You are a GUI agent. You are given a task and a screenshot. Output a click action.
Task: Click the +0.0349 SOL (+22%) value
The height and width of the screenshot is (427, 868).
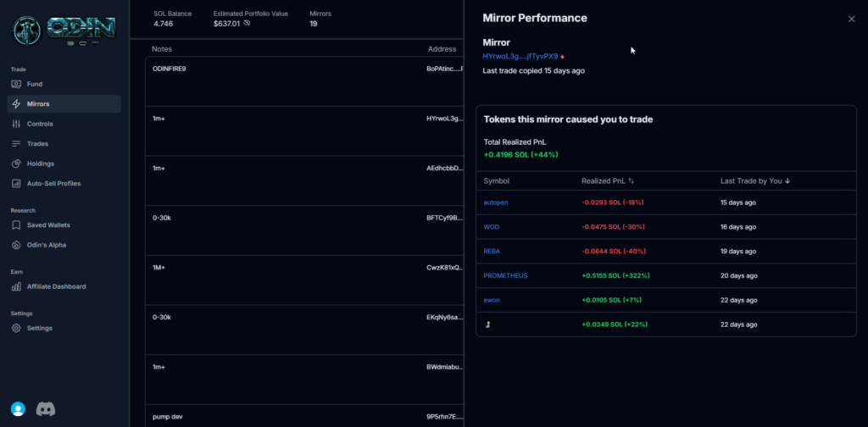(615, 324)
